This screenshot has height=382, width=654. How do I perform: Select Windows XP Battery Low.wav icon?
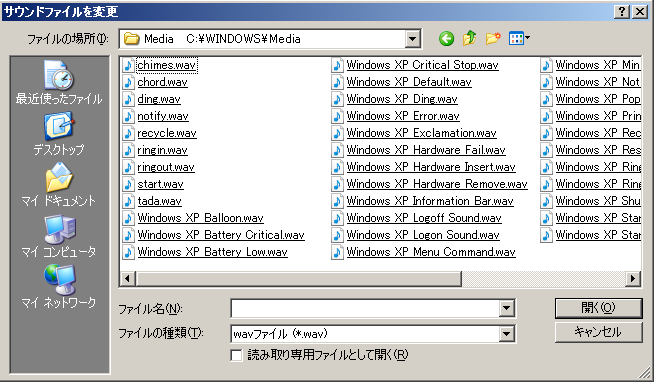(x=128, y=252)
